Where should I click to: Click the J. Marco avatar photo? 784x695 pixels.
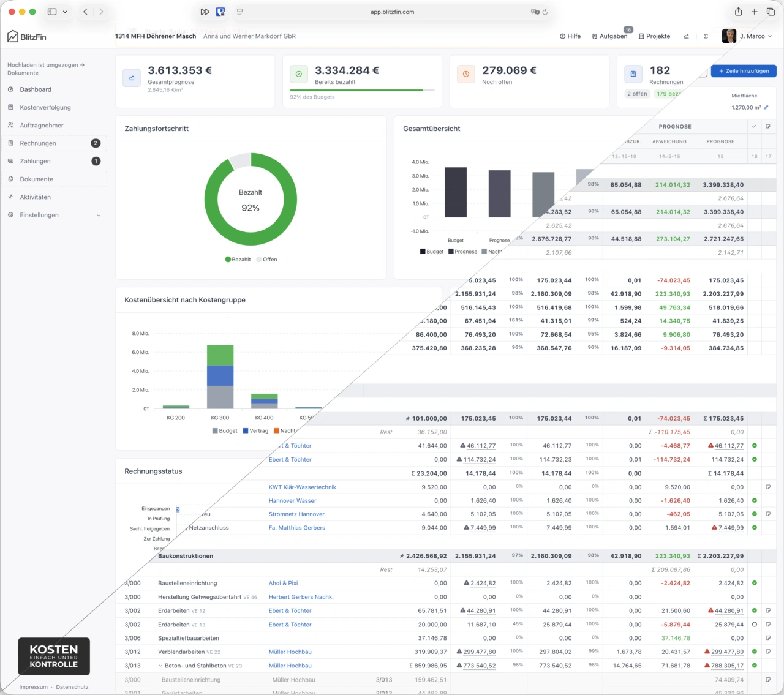tap(729, 36)
